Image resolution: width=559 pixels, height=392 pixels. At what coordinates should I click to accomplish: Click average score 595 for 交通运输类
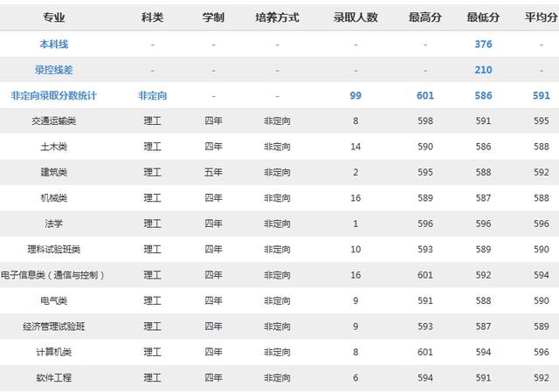click(x=542, y=121)
